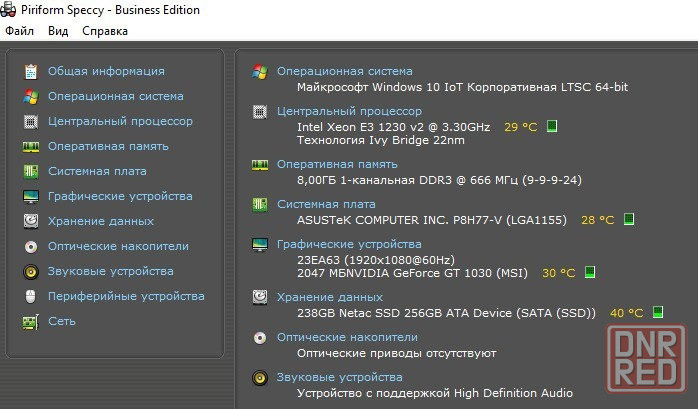Open the Вид menu
Screen dimensions: 698x409
(58, 31)
